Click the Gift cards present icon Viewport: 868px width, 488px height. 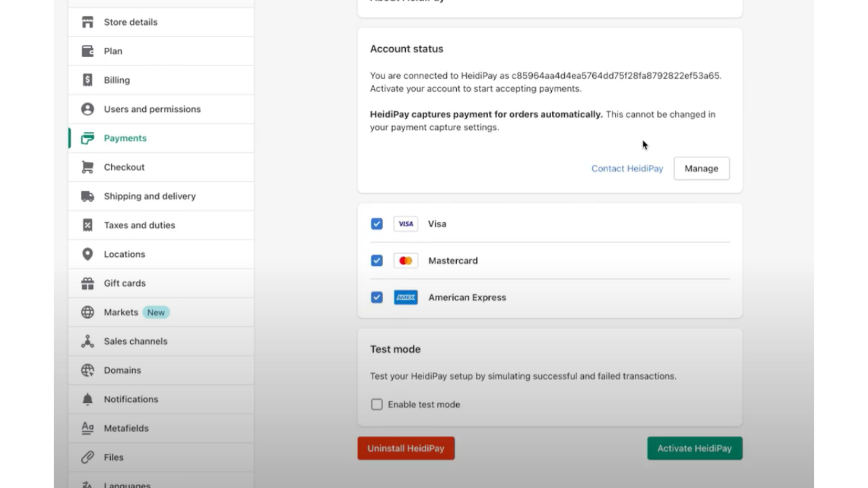(87, 283)
